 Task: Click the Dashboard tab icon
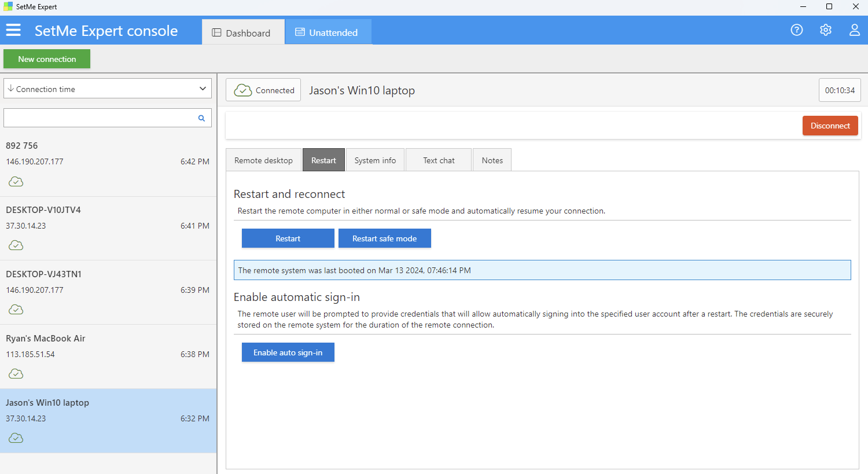(216, 33)
